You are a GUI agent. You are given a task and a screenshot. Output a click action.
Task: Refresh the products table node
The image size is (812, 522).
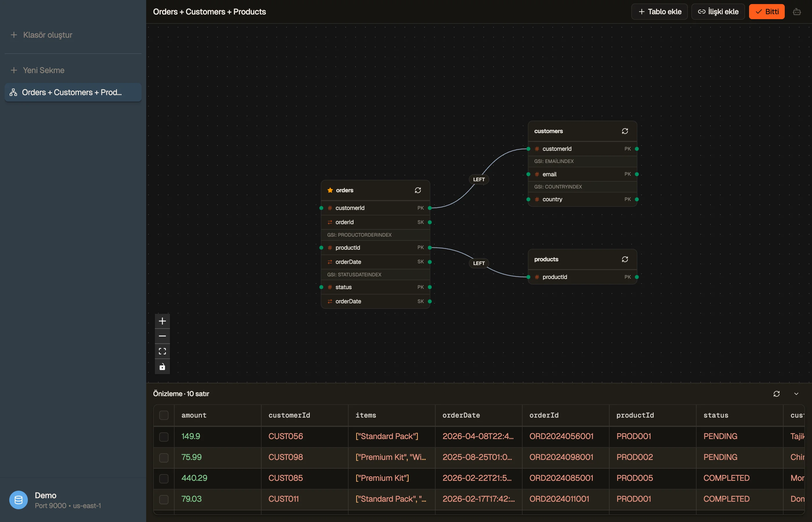point(625,259)
